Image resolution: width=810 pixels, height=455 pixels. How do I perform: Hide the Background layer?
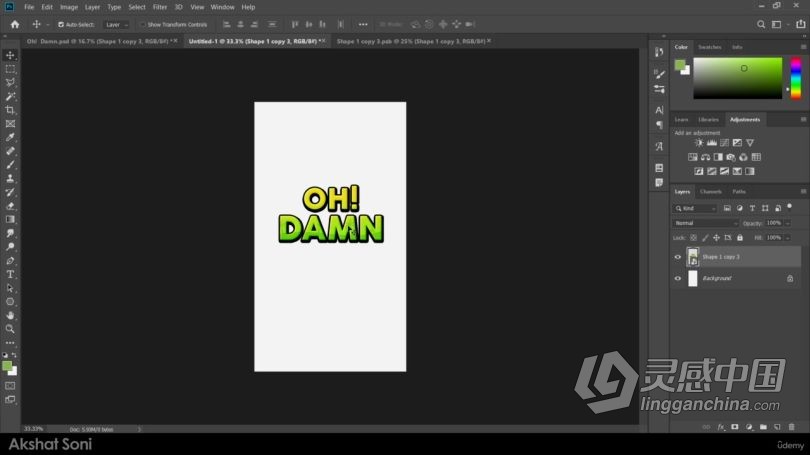[678, 278]
